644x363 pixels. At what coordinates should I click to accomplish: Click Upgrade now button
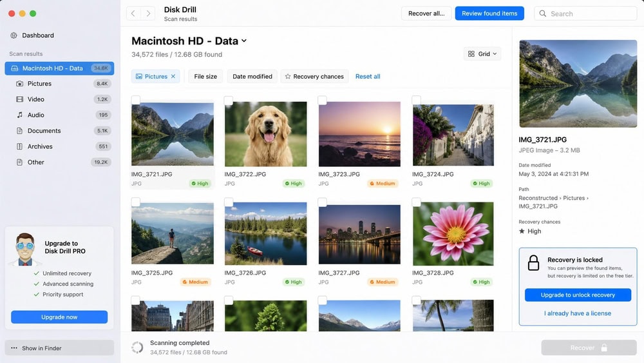[59, 317]
